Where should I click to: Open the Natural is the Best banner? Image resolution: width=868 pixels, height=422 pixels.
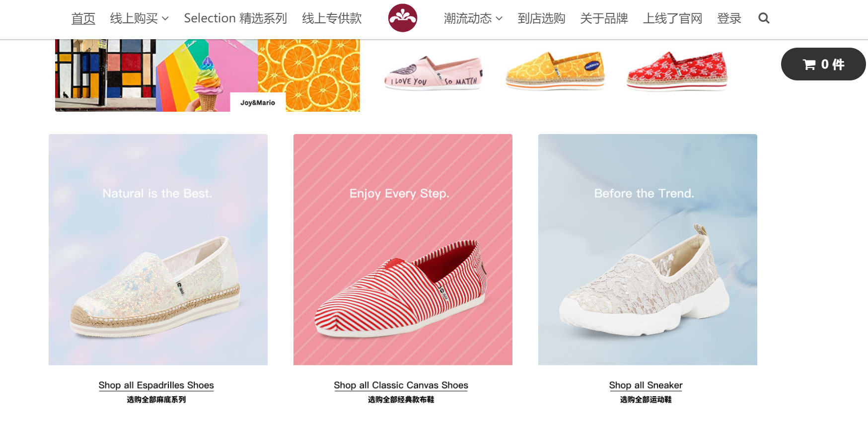click(158, 250)
